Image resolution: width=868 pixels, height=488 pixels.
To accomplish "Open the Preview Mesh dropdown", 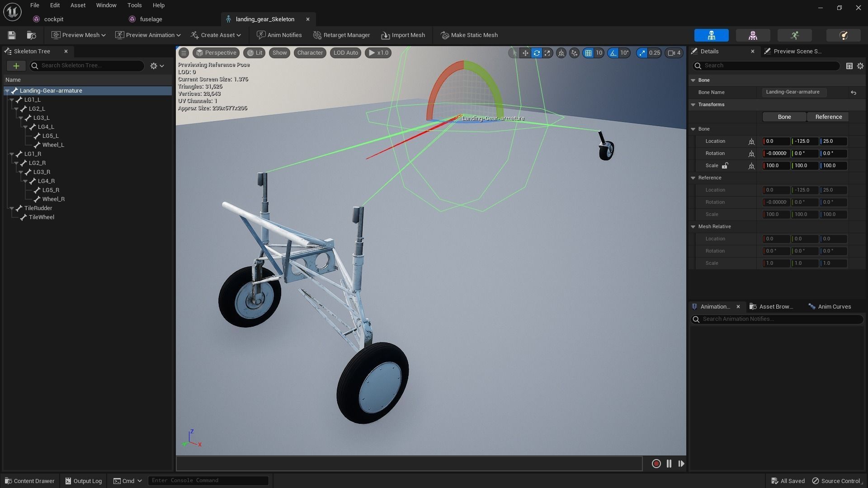I will pos(79,35).
